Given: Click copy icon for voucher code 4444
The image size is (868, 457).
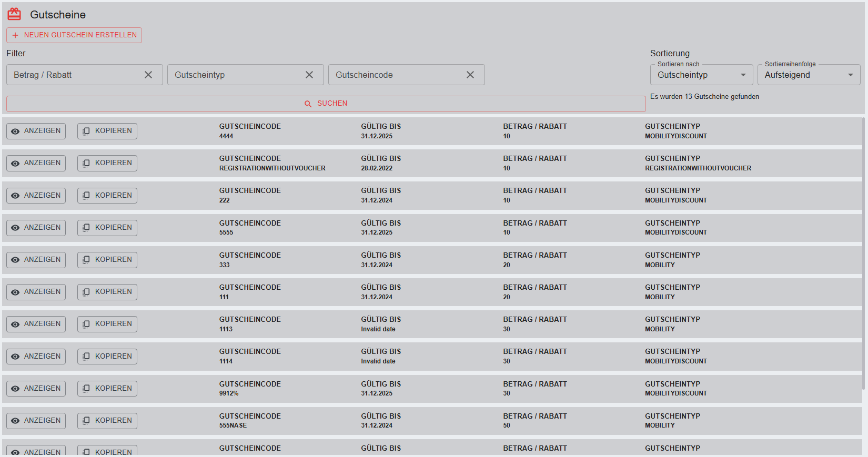Looking at the screenshot, I should tap(86, 131).
